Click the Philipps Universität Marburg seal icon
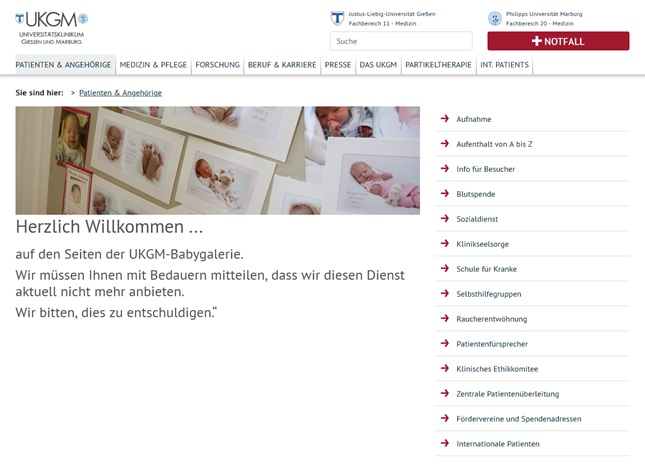The image size is (645, 464). (495, 19)
